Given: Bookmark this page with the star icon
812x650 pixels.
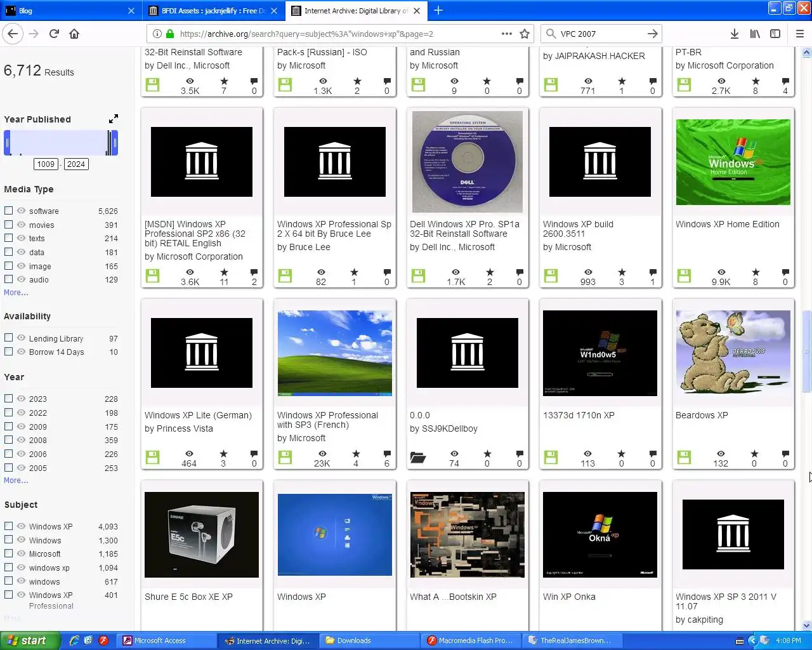Looking at the screenshot, I should tap(525, 34).
